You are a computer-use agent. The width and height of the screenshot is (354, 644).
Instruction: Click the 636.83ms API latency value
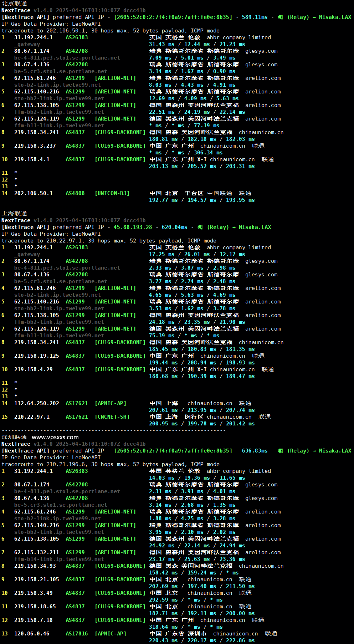[255, 451]
